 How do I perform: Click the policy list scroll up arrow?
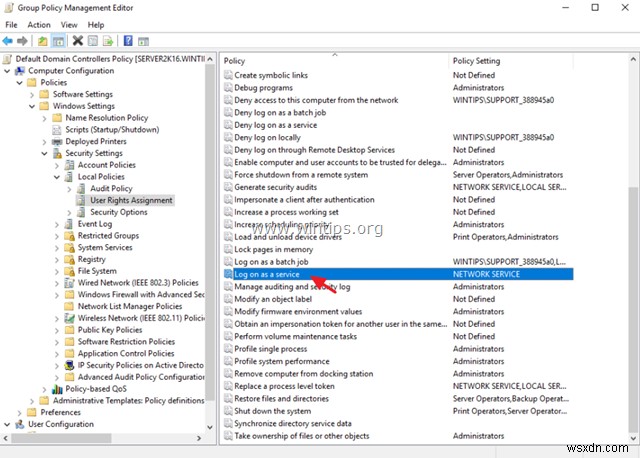pos(633,60)
